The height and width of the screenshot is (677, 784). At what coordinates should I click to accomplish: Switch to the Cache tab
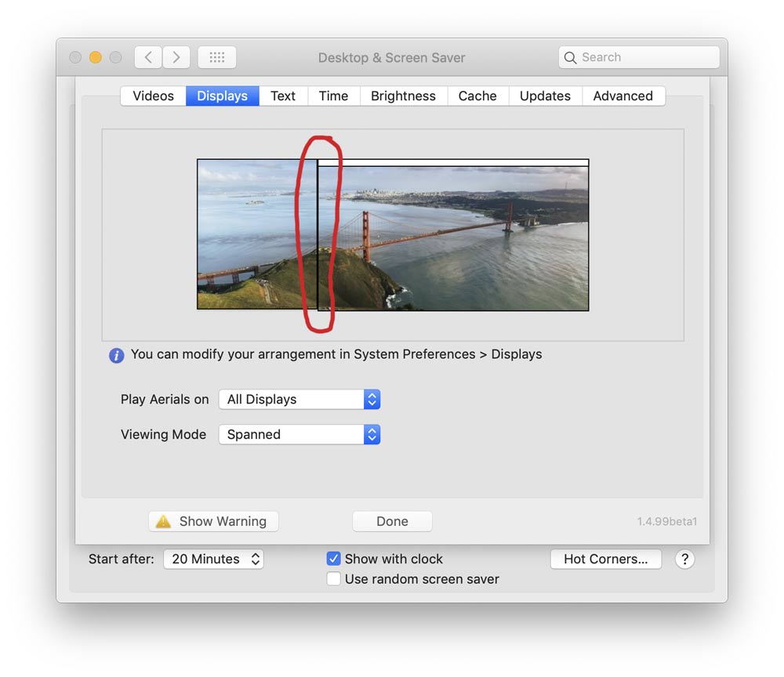point(477,96)
